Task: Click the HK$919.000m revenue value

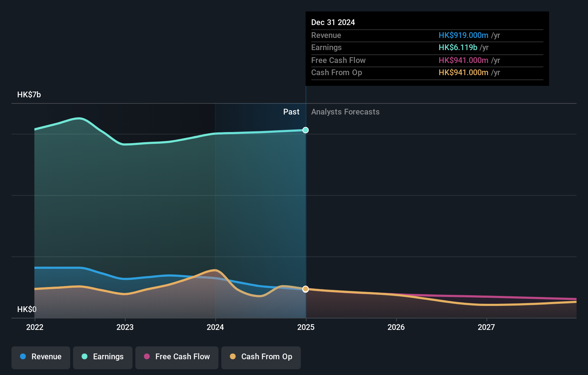Action: pos(463,35)
